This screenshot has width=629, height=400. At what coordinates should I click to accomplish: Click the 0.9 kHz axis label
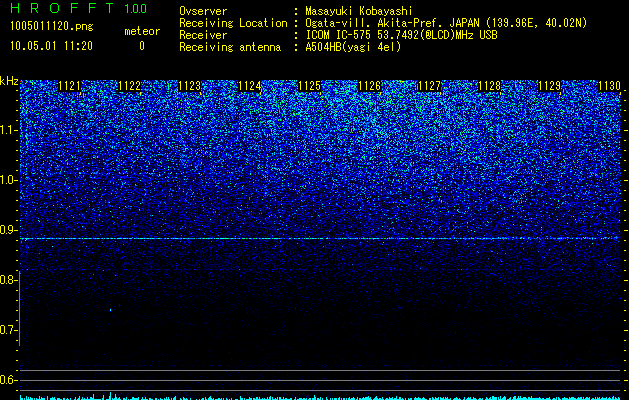coord(8,230)
